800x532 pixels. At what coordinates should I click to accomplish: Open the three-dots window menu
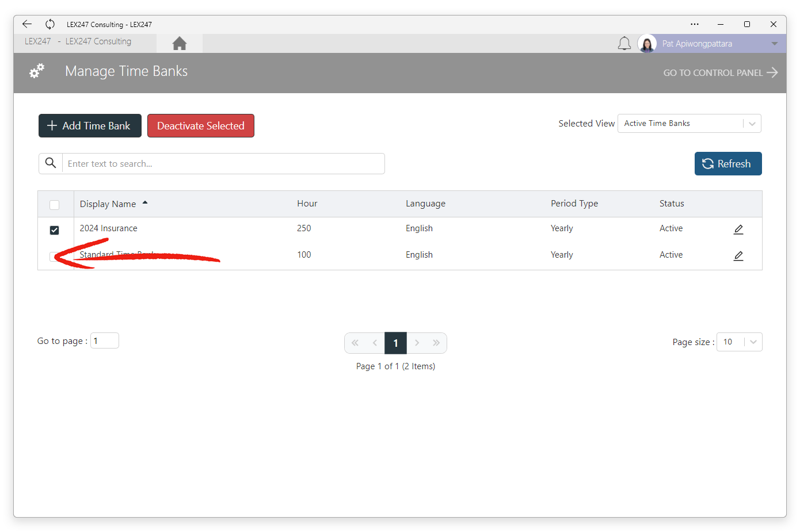695,24
